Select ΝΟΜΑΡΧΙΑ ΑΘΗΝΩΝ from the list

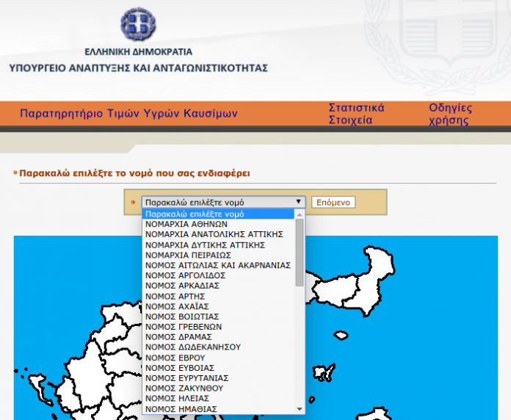(218, 224)
